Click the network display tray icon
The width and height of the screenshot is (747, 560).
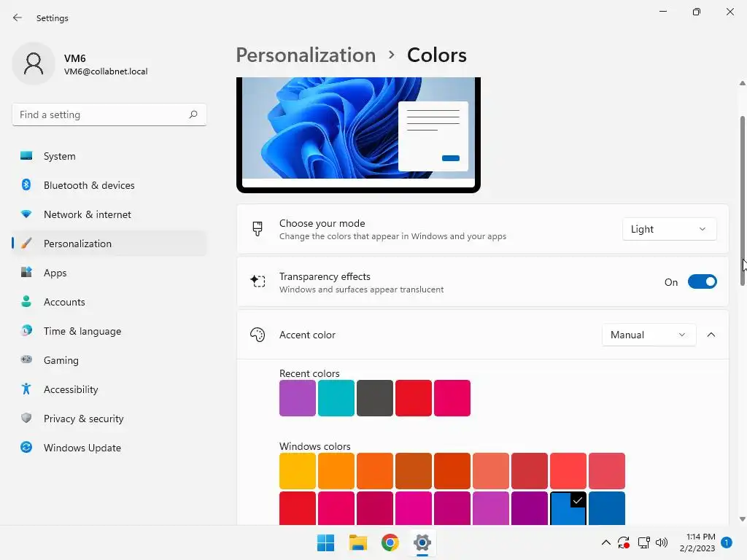click(643, 542)
